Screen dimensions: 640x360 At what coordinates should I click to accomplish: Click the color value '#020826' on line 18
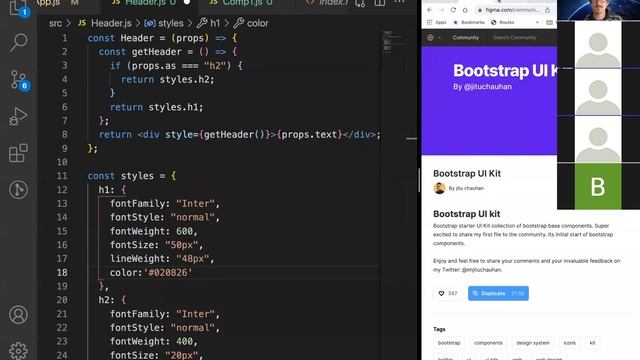pyautogui.click(x=168, y=273)
